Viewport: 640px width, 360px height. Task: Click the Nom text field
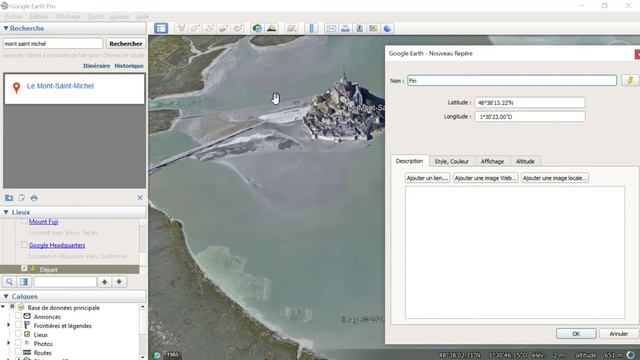pos(512,81)
